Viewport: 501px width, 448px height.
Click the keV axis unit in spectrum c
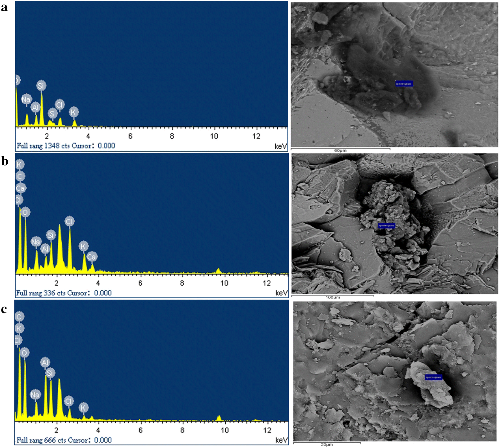click(281, 440)
